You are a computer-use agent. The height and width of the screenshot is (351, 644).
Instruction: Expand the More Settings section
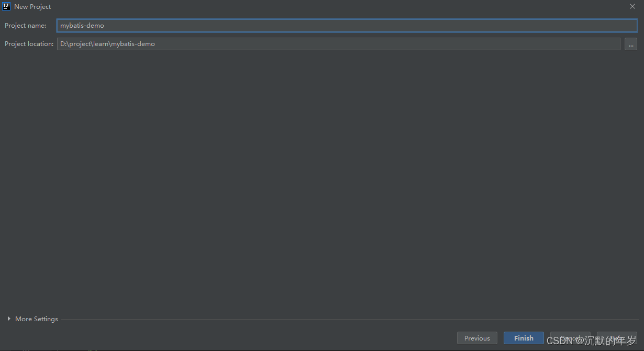coord(32,319)
